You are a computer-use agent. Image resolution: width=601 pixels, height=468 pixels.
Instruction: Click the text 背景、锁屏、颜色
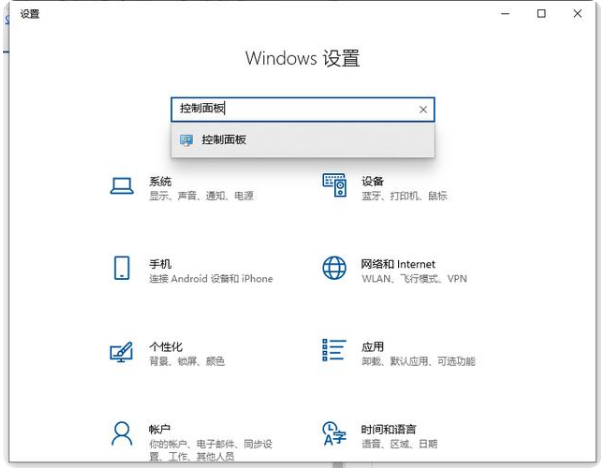coord(187,361)
